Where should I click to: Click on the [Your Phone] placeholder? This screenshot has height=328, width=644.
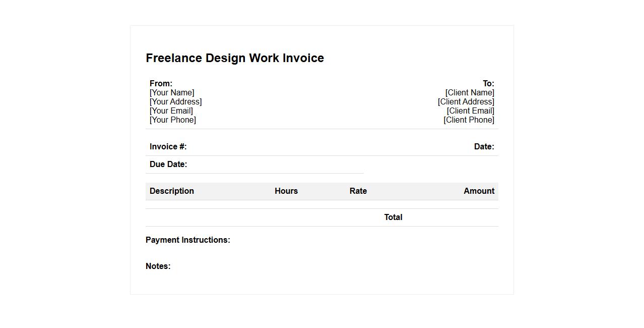[x=173, y=120]
